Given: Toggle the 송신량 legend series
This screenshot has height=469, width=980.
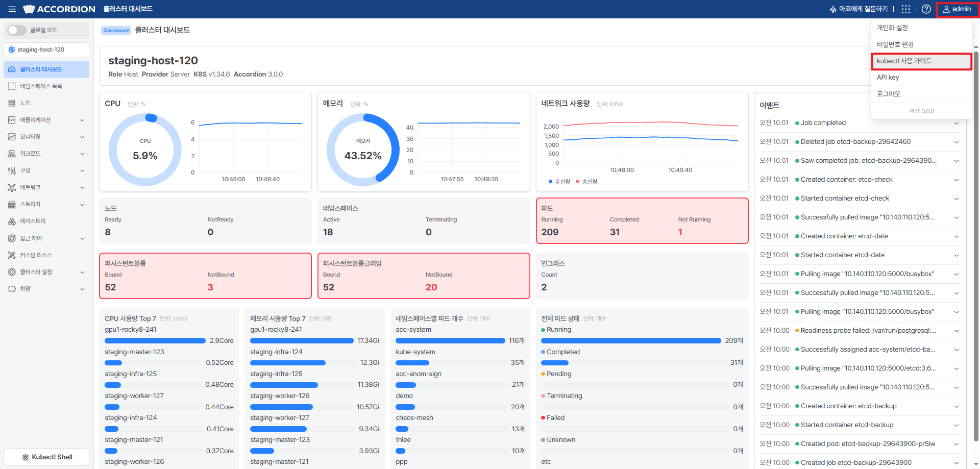Looking at the screenshot, I should click(x=586, y=182).
